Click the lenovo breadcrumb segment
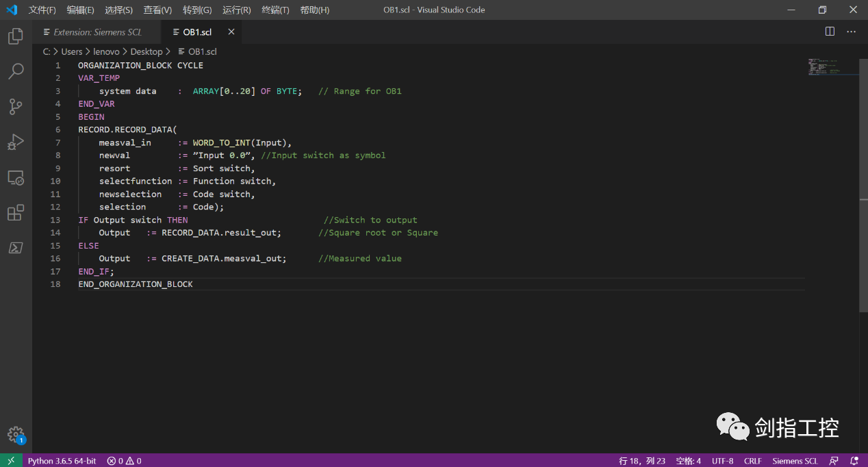 click(x=107, y=51)
